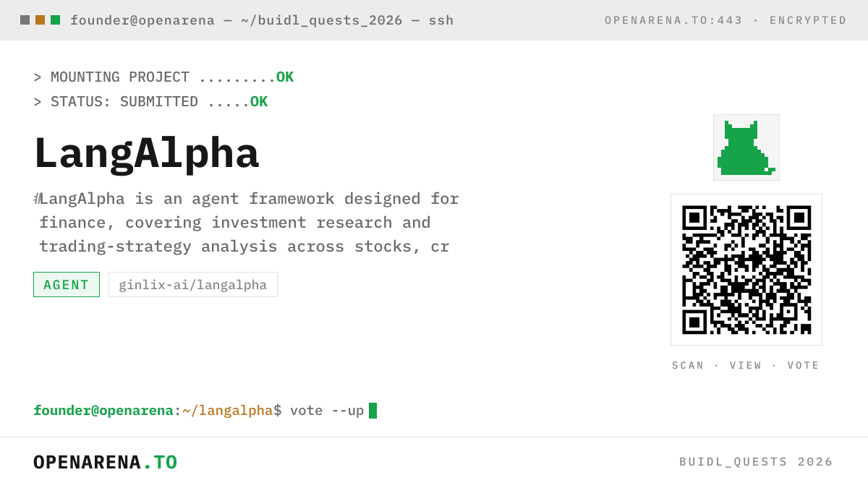868x488 pixels.
Task: Click the vote --up command text
Action: click(327, 411)
